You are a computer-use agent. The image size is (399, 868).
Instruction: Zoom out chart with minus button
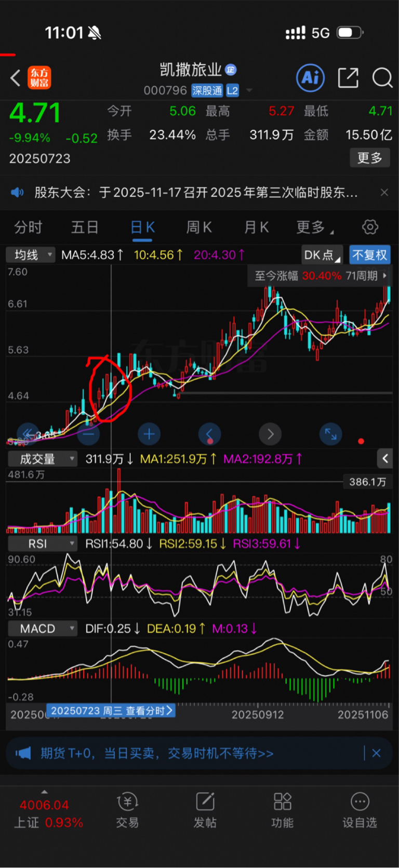tap(88, 434)
